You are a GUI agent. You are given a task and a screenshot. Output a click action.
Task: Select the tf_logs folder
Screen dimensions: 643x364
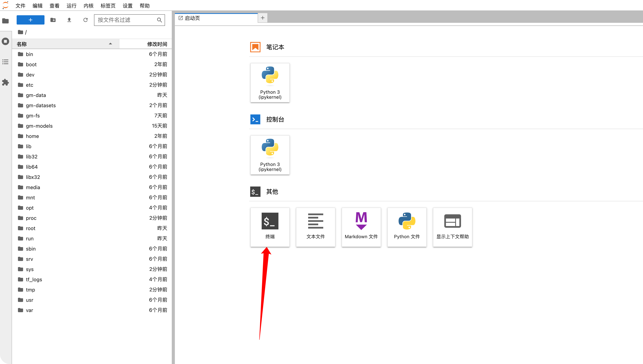pos(92,280)
